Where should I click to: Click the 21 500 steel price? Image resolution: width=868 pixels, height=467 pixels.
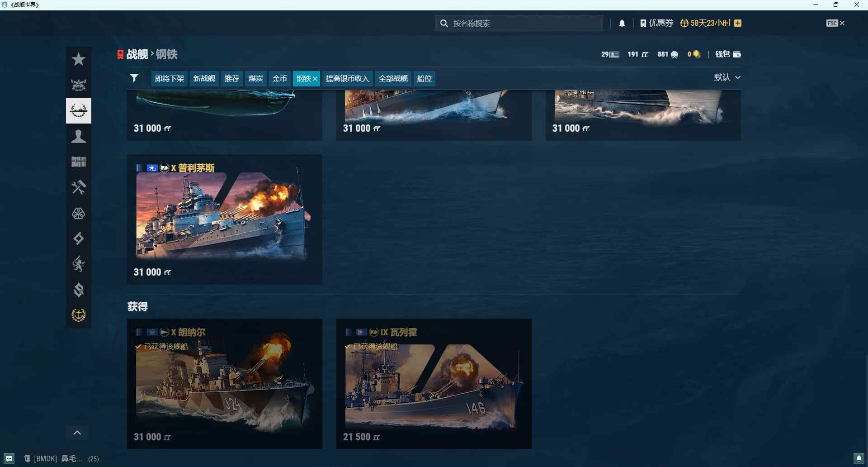362,437
